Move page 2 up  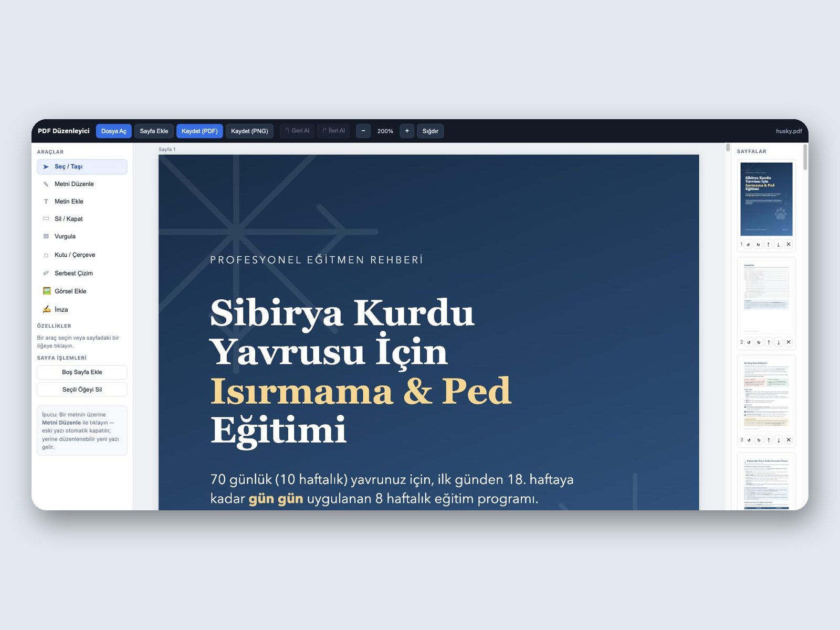click(x=769, y=342)
